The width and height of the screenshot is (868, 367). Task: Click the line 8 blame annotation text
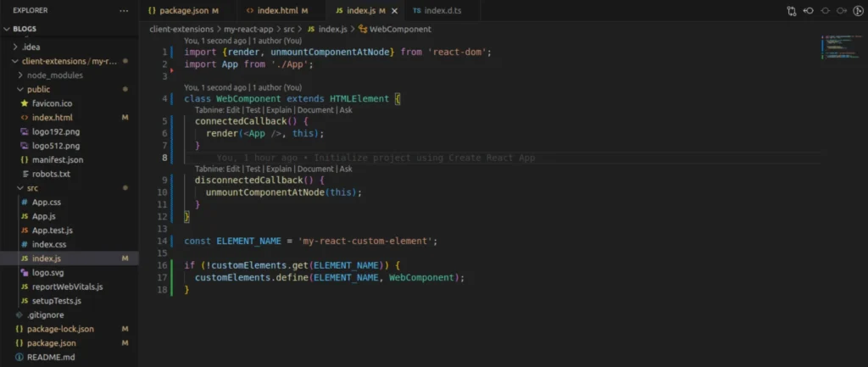click(376, 158)
